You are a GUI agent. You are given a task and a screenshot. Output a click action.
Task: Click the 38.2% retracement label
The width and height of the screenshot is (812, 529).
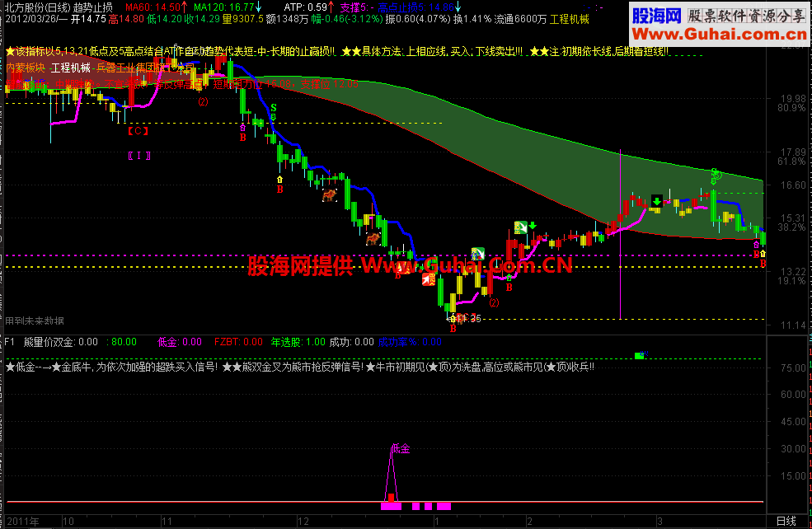pyautogui.click(x=792, y=227)
